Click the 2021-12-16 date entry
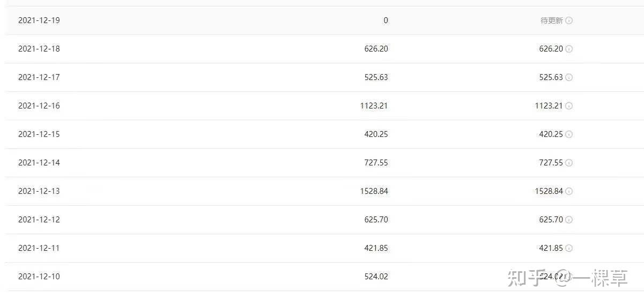 tap(39, 106)
